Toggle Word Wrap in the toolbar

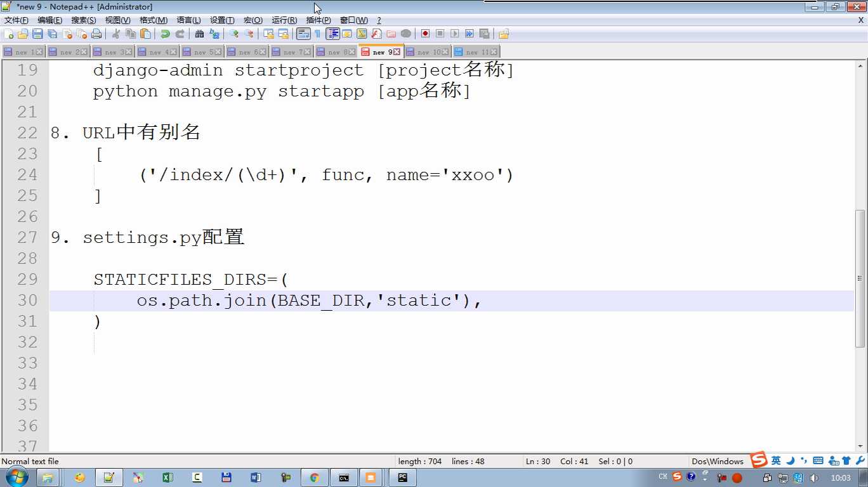(x=303, y=34)
